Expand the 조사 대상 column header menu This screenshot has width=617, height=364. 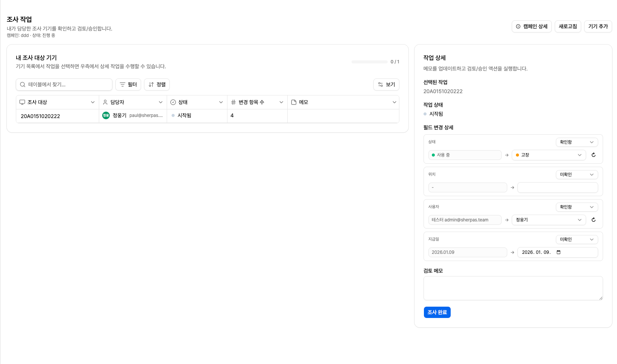[93, 102]
